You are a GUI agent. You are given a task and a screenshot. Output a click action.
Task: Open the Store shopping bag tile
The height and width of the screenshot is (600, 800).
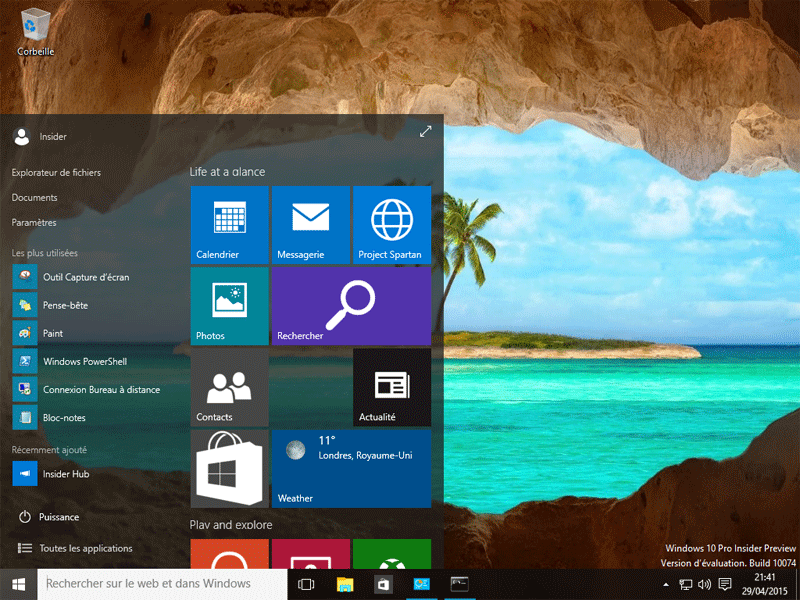coord(230,468)
